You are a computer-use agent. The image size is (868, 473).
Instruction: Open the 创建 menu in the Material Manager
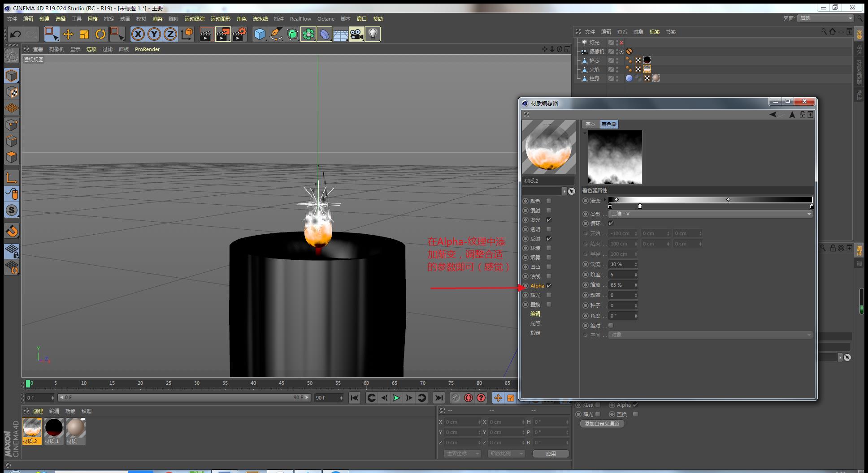click(38, 411)
